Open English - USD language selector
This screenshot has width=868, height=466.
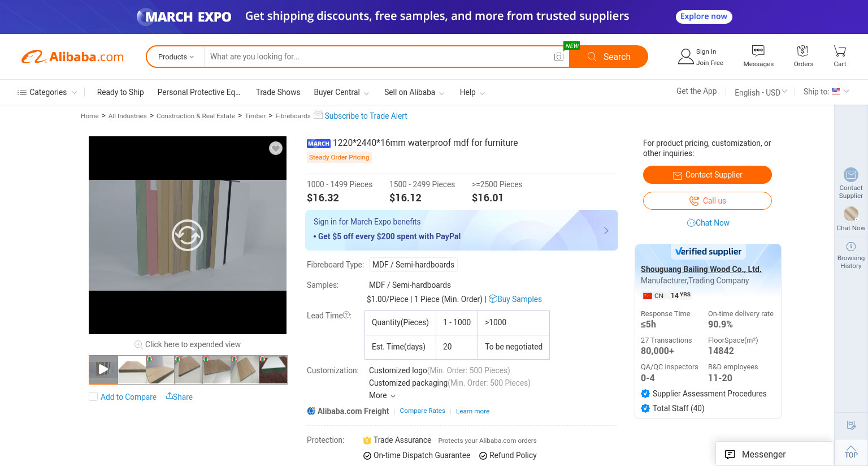pyautogui.click(x=761, y=92)
